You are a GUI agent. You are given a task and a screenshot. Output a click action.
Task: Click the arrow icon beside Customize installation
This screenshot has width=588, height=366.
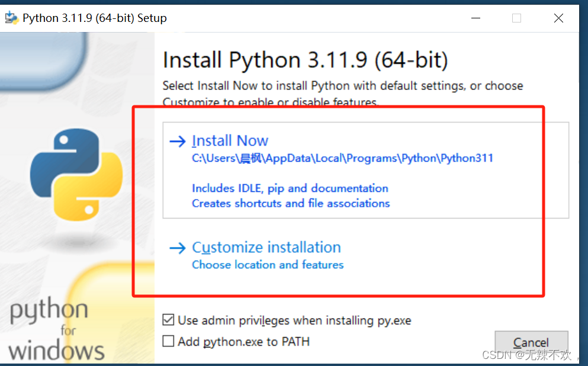click(178, 248)
